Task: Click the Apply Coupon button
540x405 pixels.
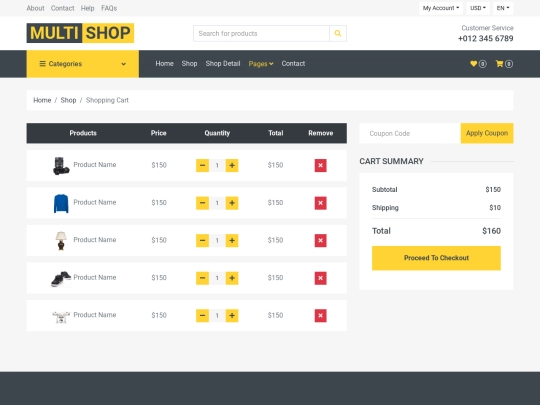Action: [487, 133]
